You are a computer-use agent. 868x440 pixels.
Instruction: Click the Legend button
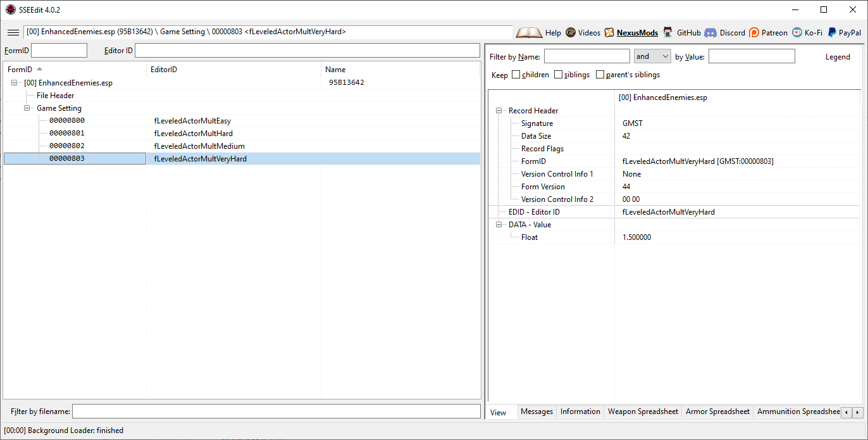coord(838,57)
